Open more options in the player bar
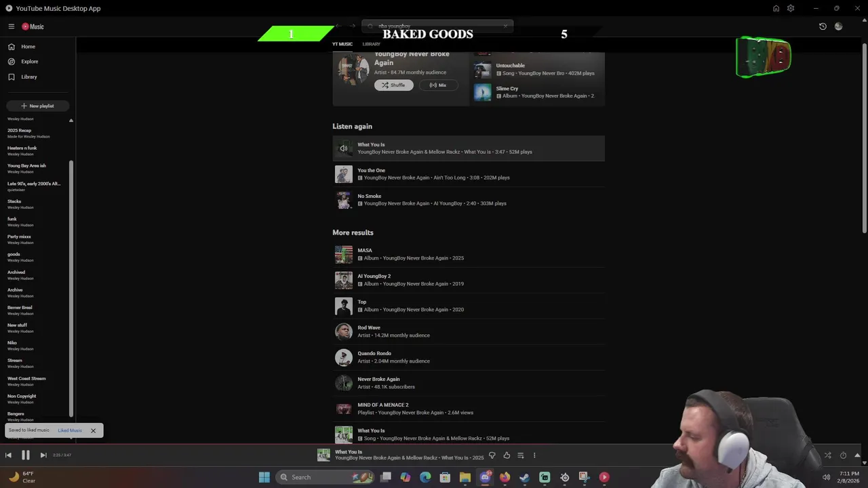The image size is (868, 488). [x=534, y=455]
